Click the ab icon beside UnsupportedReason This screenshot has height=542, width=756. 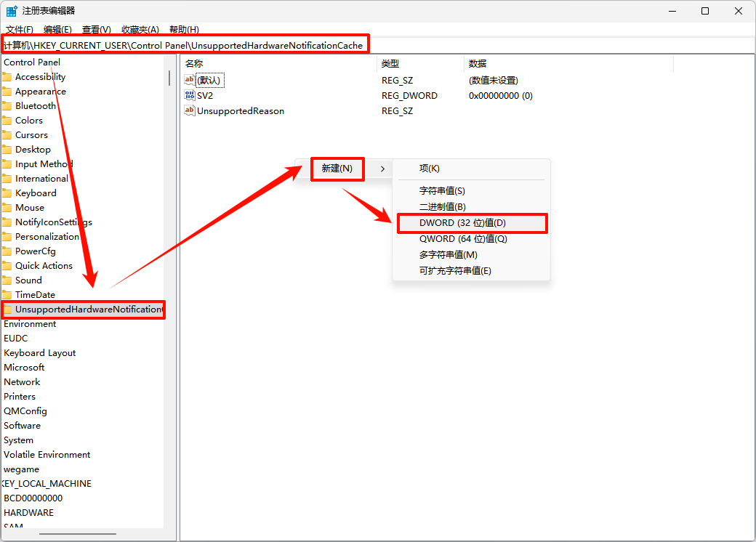tap(190, 110)
